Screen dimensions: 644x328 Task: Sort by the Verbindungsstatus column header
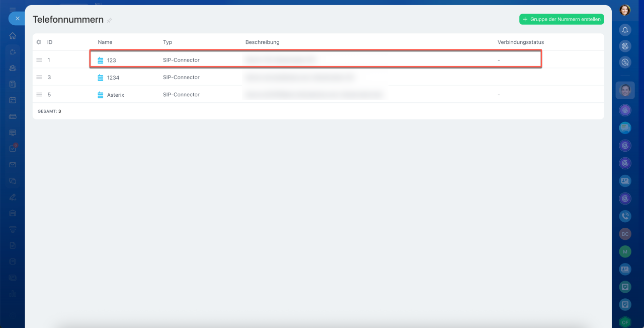pyautogui.click(x=521, y=42)
